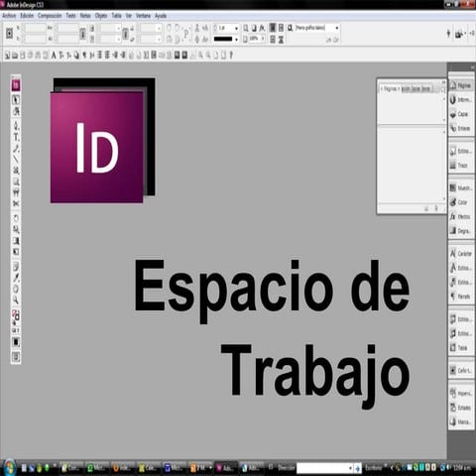Viewport: 476px width, 476px height.
Task: Select the Páginas tab in floating panel
Action: pos(390,89)
